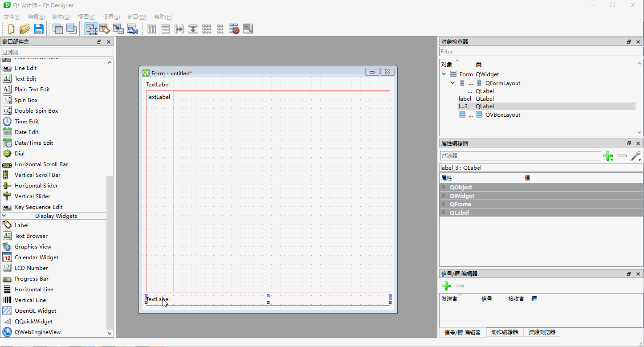Click the widget box filter input field
644x347 pixels.
point(57,52)
